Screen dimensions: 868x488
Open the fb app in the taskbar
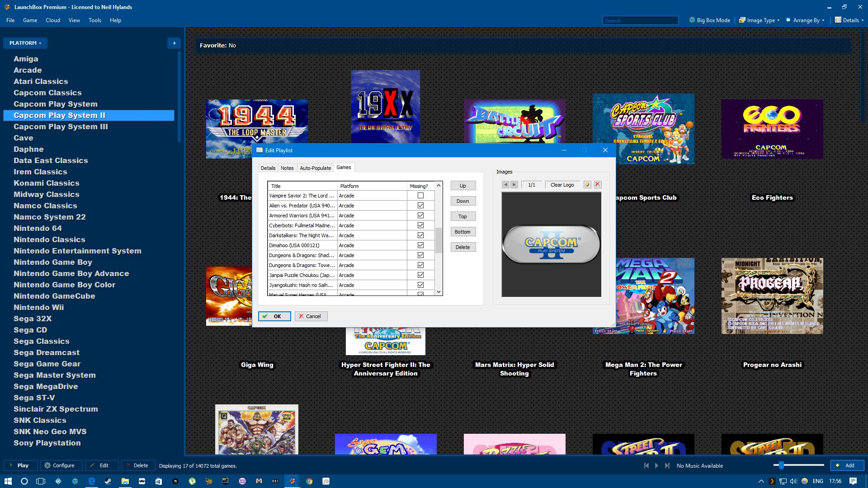(326, 481)
